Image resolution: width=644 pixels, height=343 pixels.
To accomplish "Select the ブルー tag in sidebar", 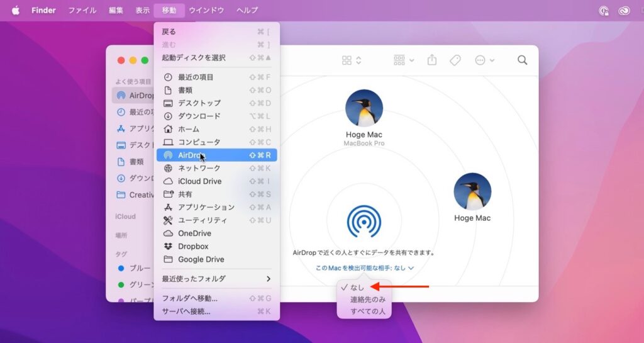I will click(133, 268).
